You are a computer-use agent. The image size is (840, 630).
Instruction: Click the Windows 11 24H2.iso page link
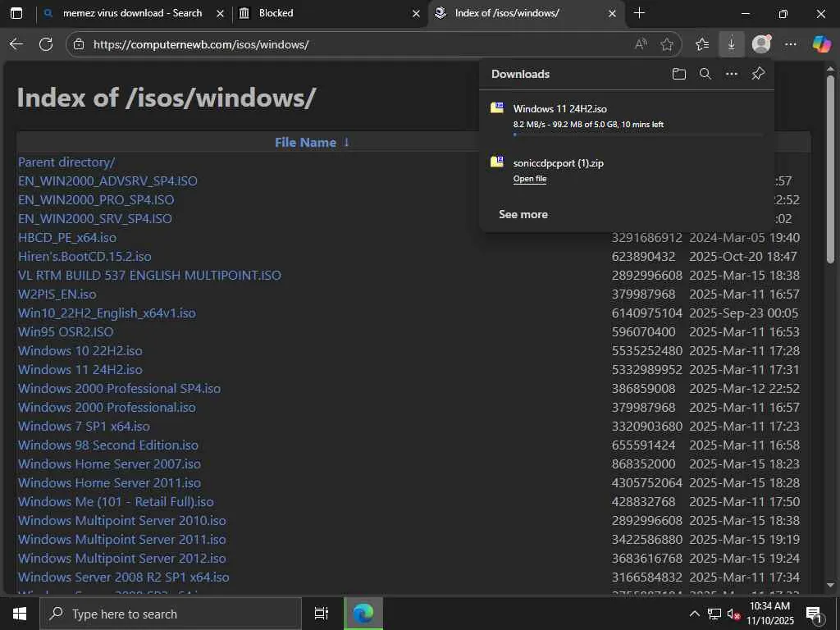point(80,370)
